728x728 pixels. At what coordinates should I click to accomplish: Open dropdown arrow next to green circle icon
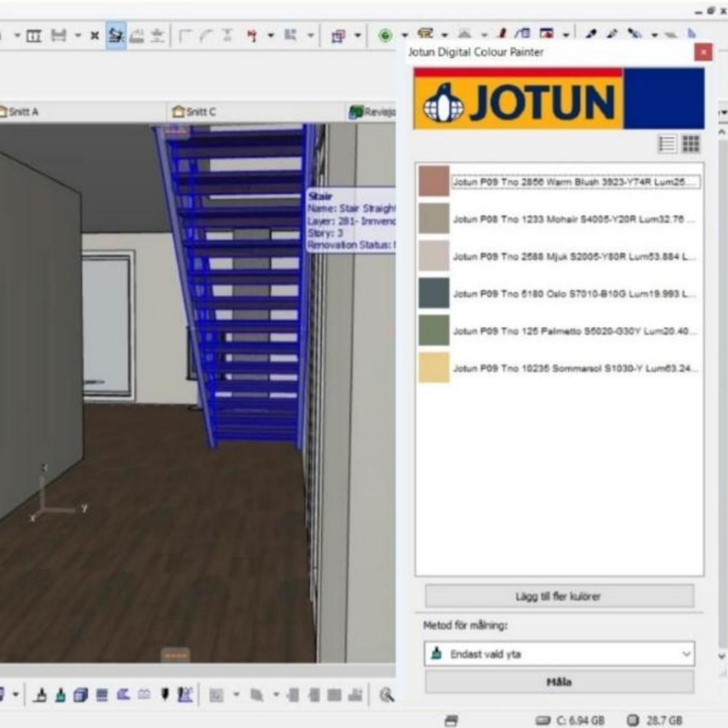(405, 36)
